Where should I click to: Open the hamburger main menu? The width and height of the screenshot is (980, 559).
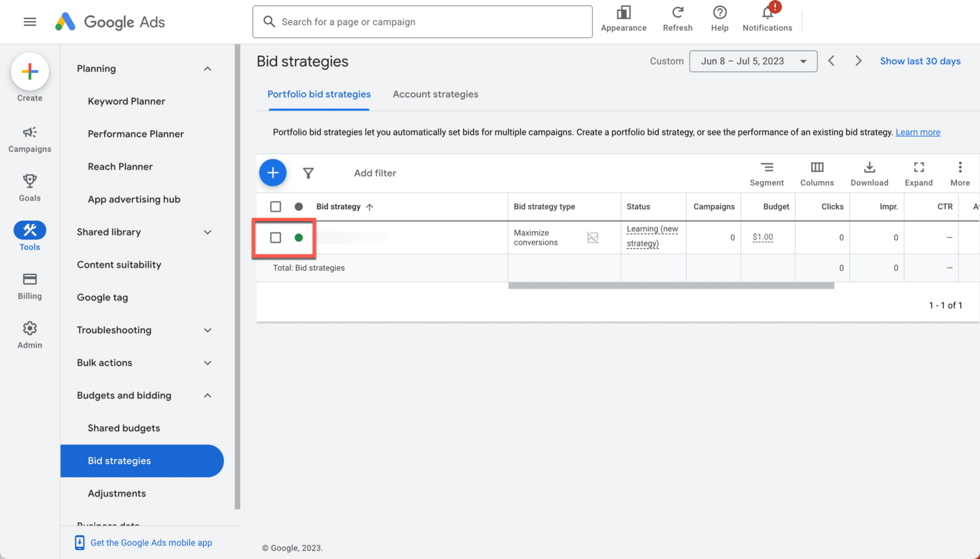[x=30, y=22]
